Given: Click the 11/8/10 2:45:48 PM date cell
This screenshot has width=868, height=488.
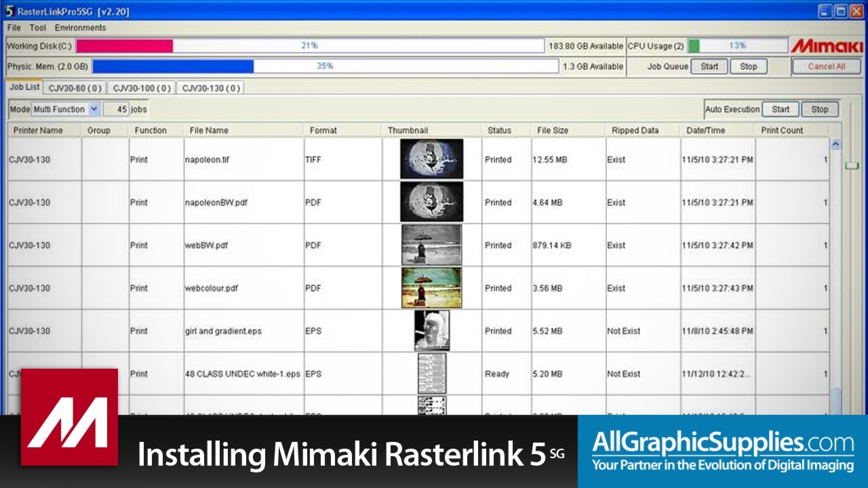Looking at the screenshot, I should coord(718,331).
